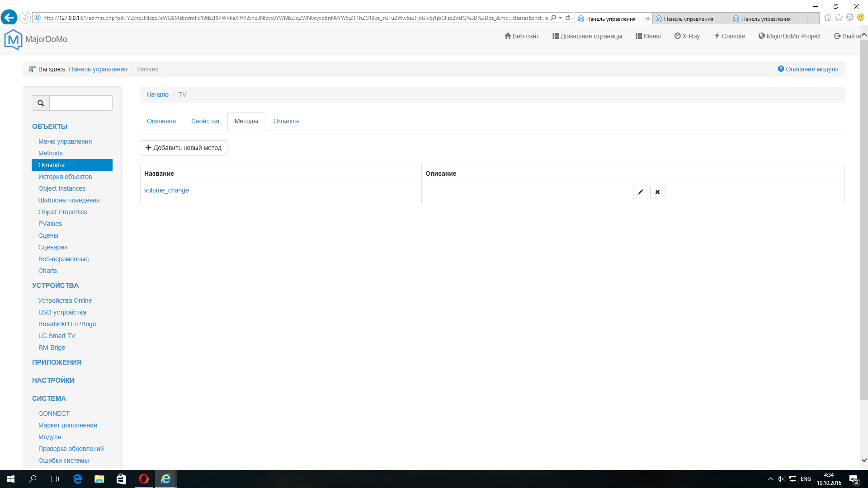Refresh the page in address bar
Viewport: 868px width, 488px height.
tap(568, 18)
